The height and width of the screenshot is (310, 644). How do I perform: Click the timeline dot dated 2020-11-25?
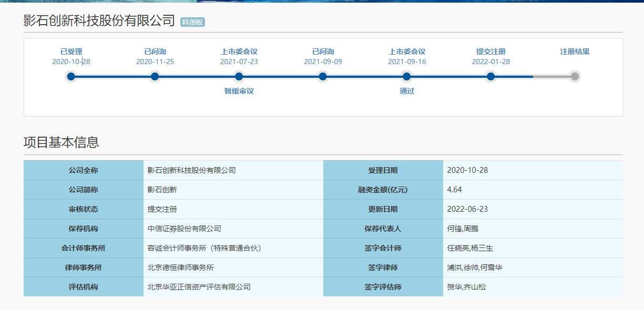click(x=155, y=77)
